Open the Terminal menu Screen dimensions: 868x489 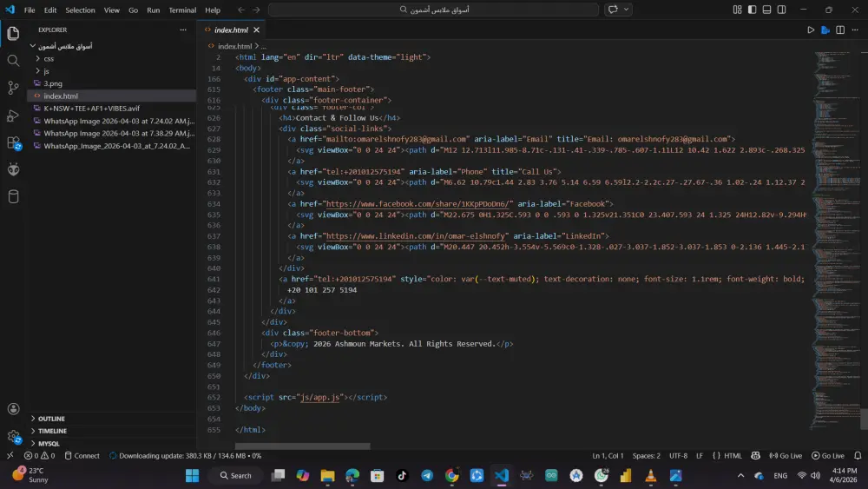[182, 10]
